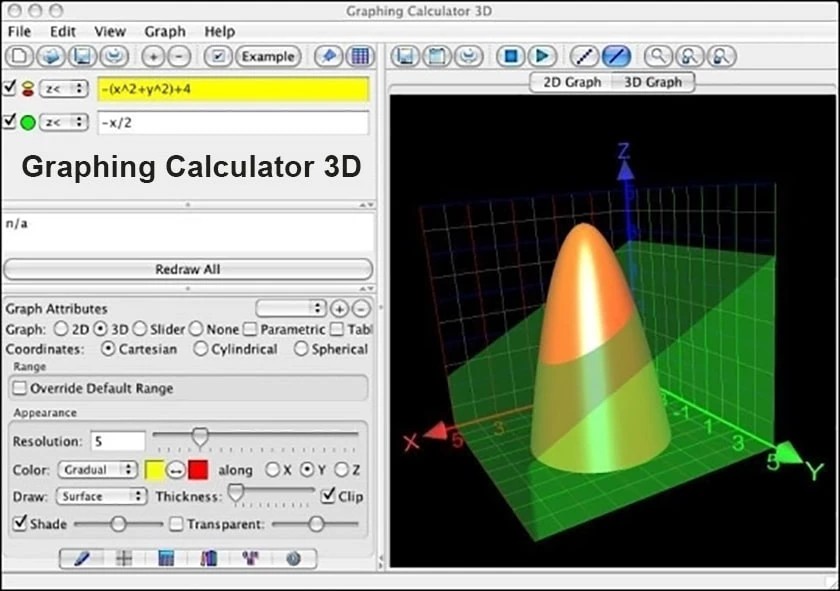This screenshot has width=840, height=591.
Task: Open the Help menu
Action: 220,32
